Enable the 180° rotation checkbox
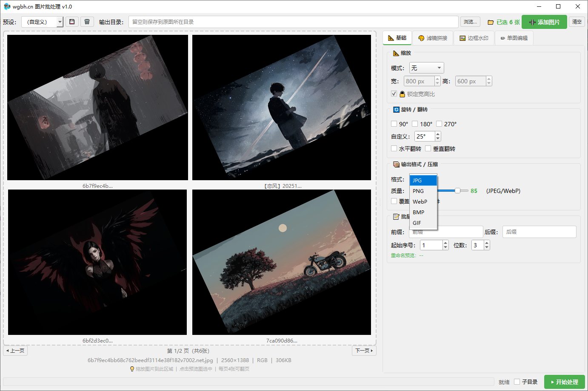The height and width of the screenshot is (391, 588). click(x=415, y=124)
